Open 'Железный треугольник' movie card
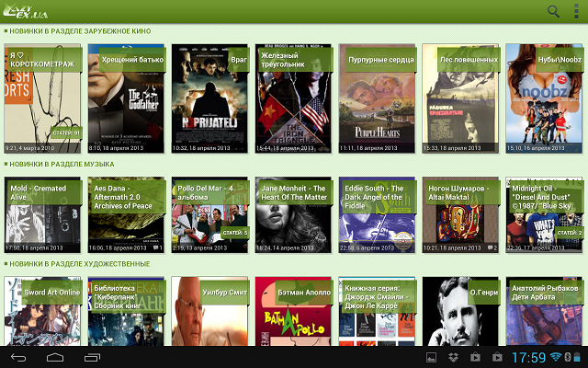 [x=293, y=98]
